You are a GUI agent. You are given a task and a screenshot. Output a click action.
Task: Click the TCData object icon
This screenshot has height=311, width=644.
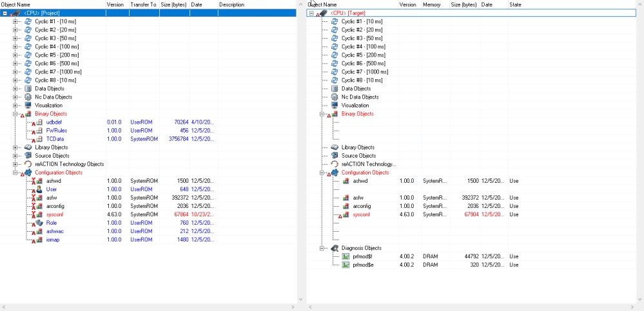[39, 139]
